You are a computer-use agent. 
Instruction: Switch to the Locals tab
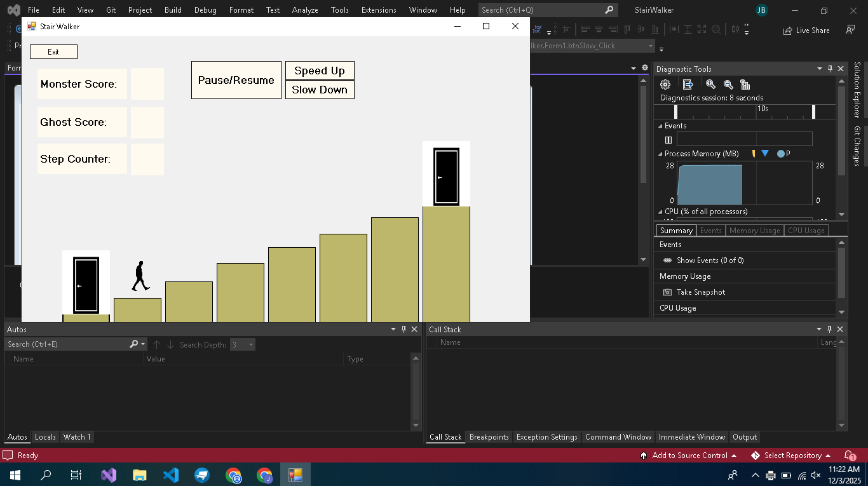[x=45, y=437]
